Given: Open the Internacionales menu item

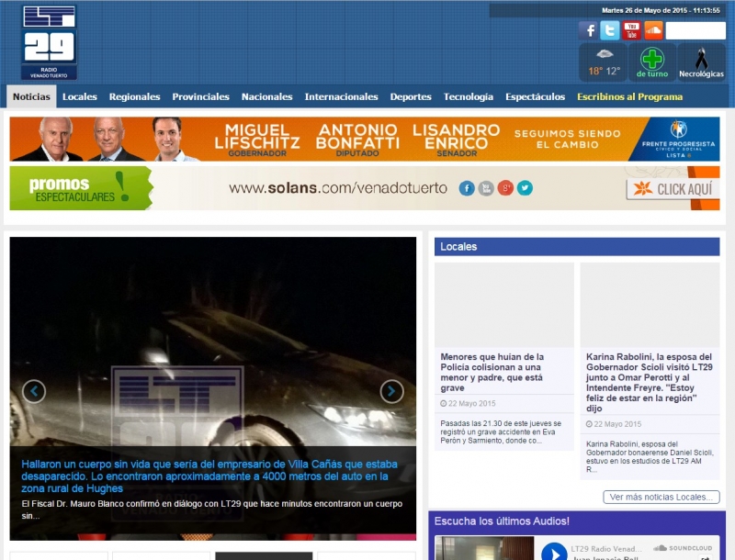Looking at the screenshot, I should (341, 97).
